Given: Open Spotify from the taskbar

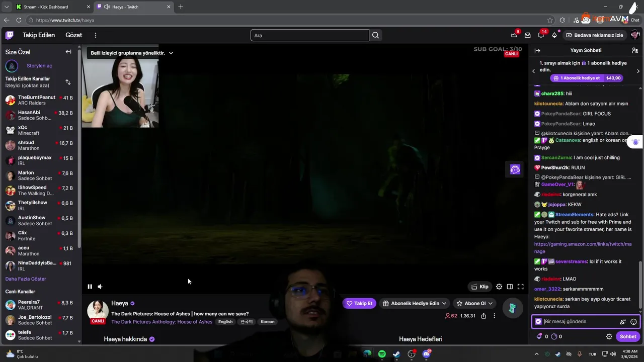Looking at the screenshot, I should tap(382, 354).
